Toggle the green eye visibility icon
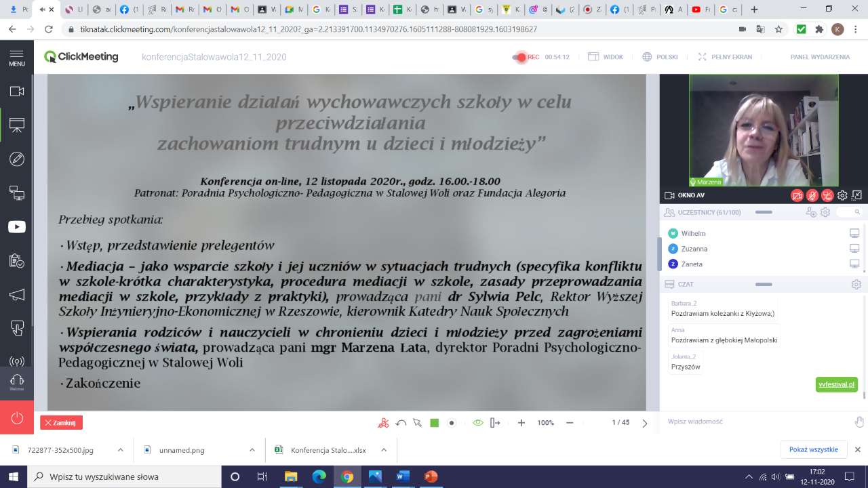The width and height of the screenshot is (868, 488). click(x=477, y=423)
